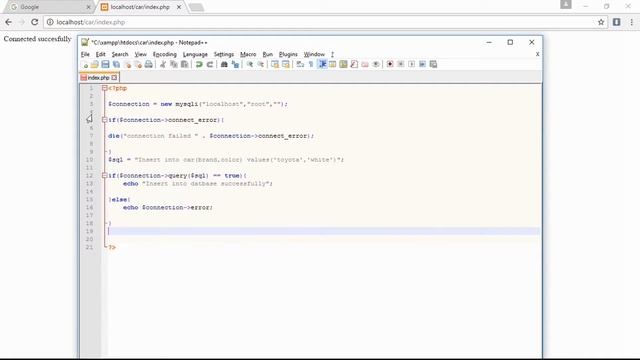The height and width of the screenshot is (360, 640).
Task: Open the user defined language icon
Action: 333,64
